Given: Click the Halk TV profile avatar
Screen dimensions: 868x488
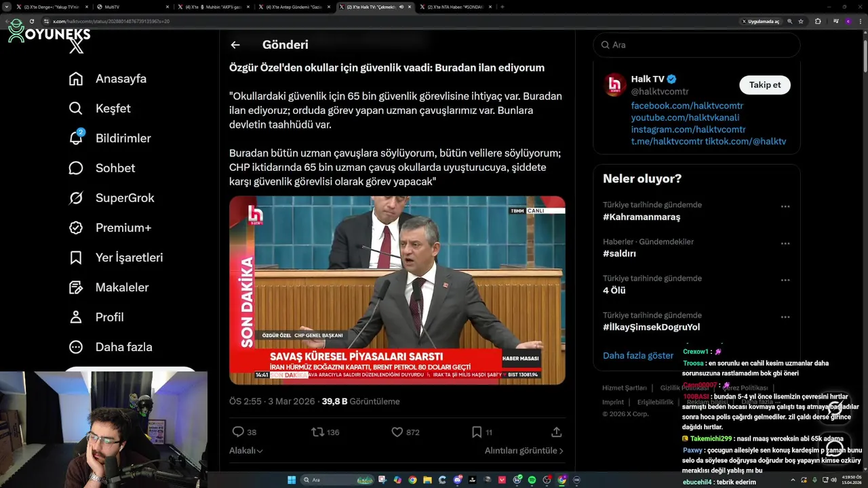Looking at the screenshot, I should pyautogui.click(x=615, y=85).
